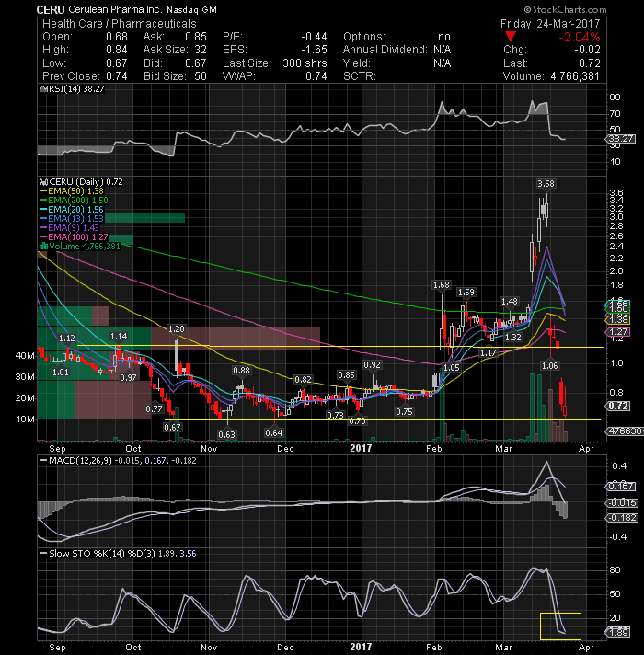Click the 1.59 price label
This screenshot has height=655, width=644.
(x=466, y=293)
